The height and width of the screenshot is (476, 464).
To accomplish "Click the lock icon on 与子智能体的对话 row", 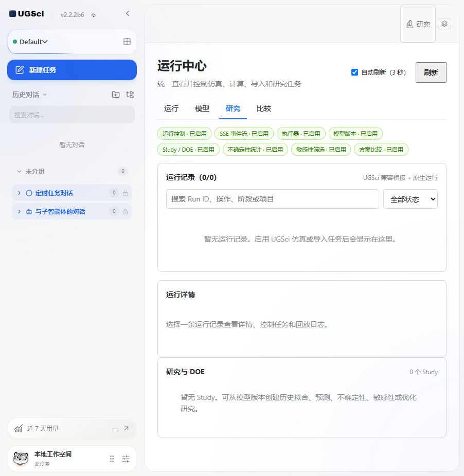I will coord(125,212).
